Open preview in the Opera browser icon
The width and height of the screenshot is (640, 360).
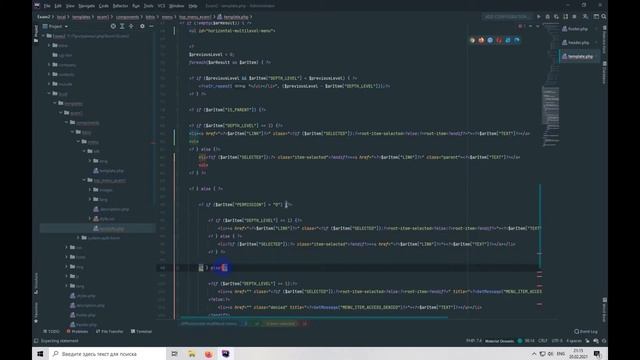499,40
